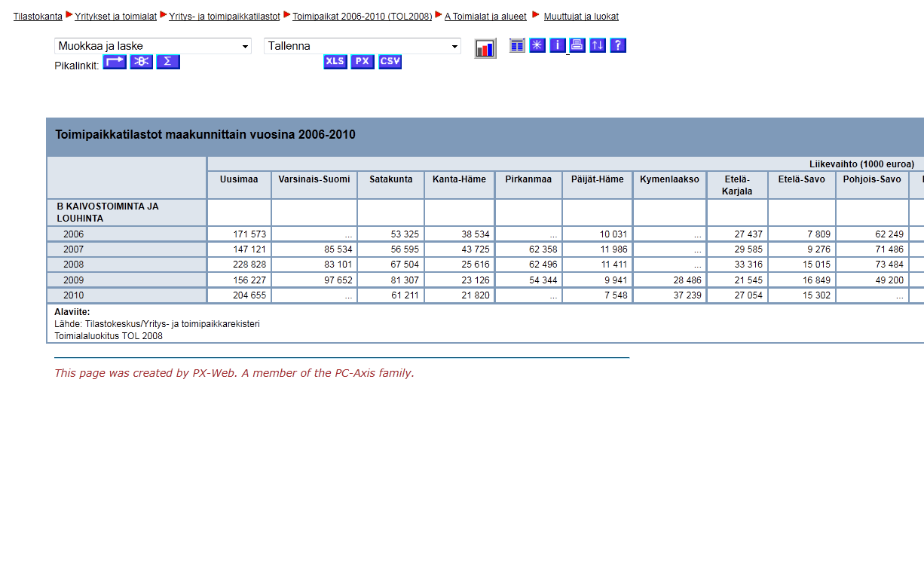Export the table as CSV

pos(390,62)
